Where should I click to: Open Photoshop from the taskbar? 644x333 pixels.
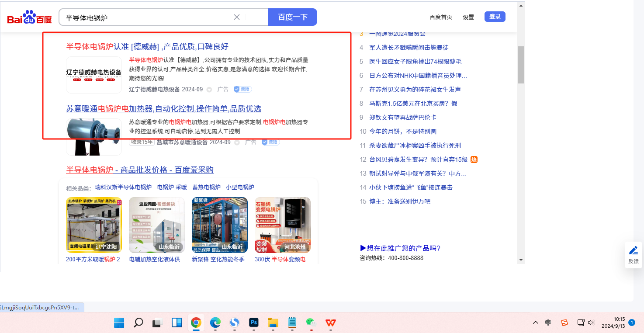[254, 323]
